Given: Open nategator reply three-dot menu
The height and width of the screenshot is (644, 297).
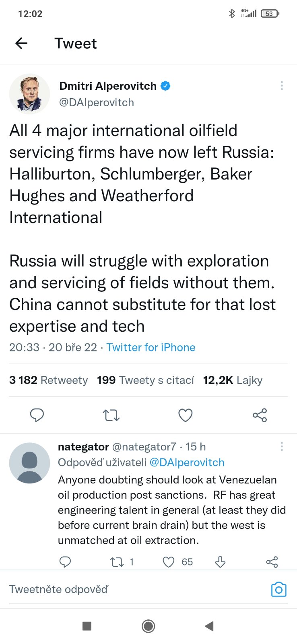Looking at the screenshot, I should click(x=282, y=446).
